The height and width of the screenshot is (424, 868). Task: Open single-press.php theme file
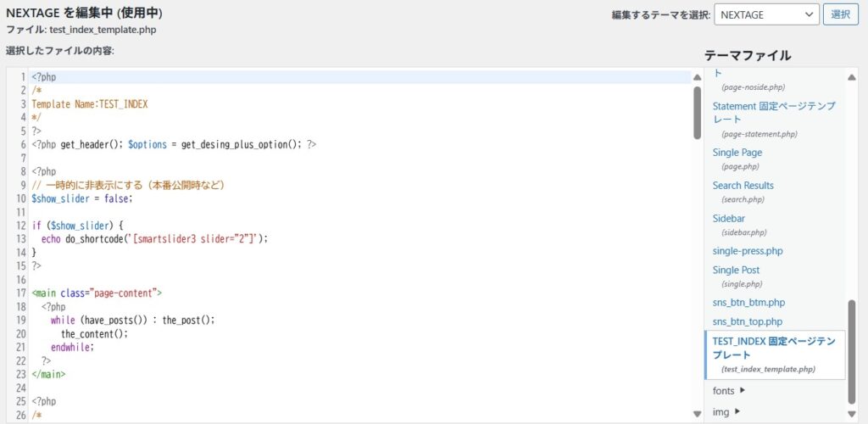coord(748,251)
